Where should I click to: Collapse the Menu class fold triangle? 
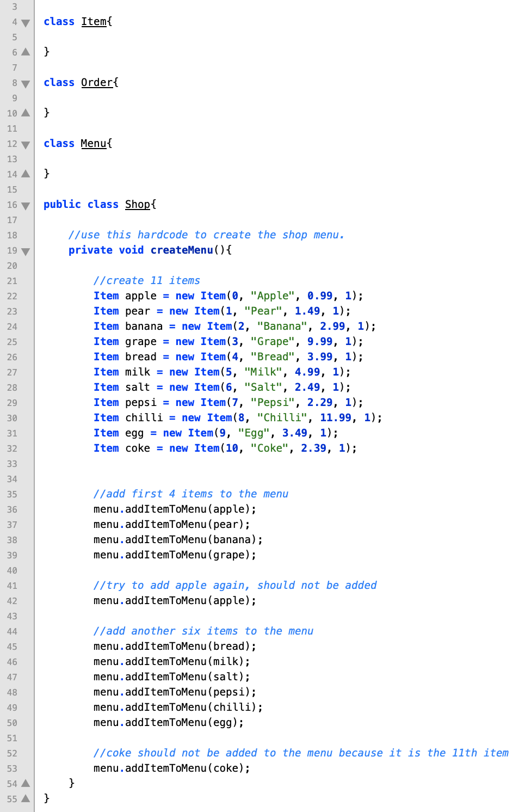coord(25,145)
